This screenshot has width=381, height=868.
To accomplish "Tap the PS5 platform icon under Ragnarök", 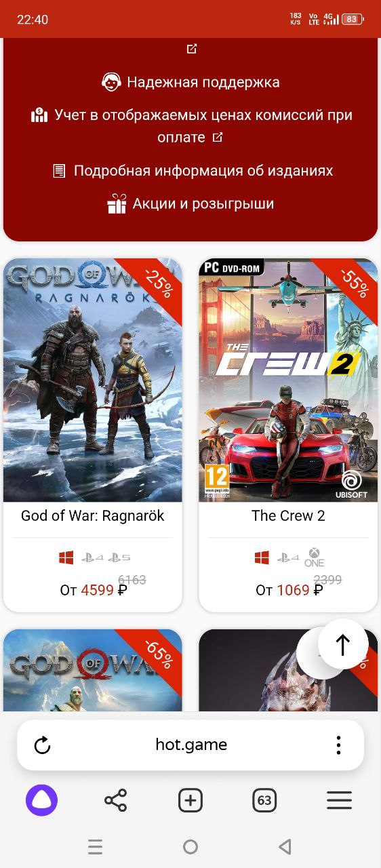I will [119, 558].
